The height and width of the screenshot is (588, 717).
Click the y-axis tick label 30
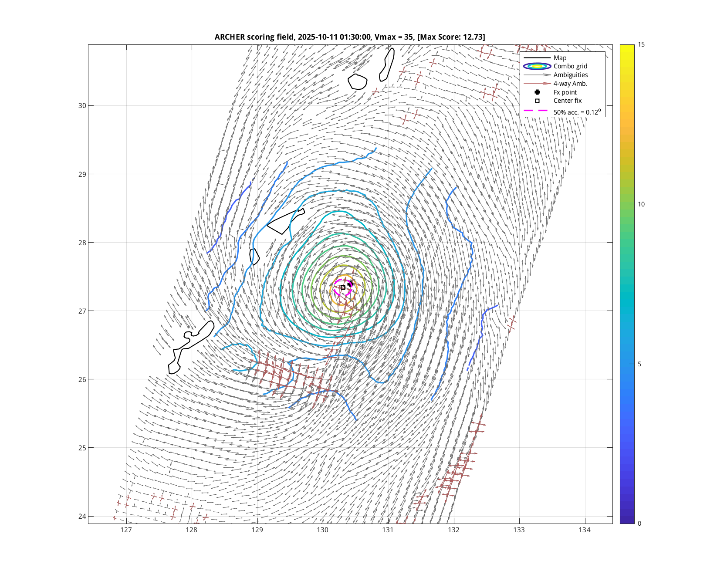pyautogui.click(x=83, y=106)
